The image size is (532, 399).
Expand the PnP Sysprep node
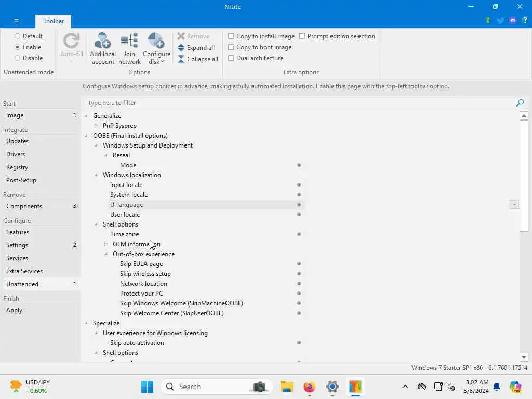click(96, 126)
